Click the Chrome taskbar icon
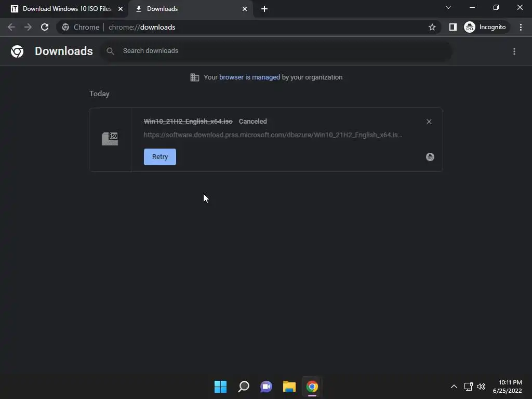This screenshot has height=399, width=532. [312, 387]
